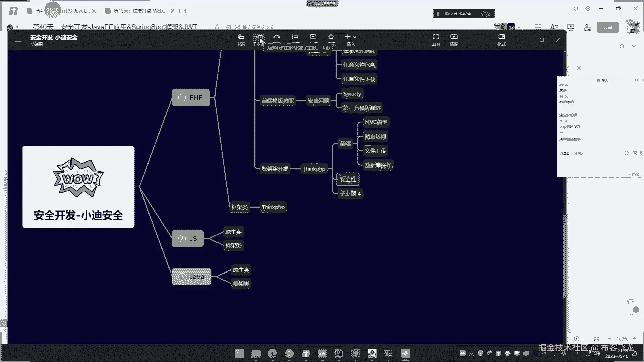Click the central 安全开发-小迪安全 topic
Image resolution: width=644 pixels, height=362 pixels.
(78, 187)
